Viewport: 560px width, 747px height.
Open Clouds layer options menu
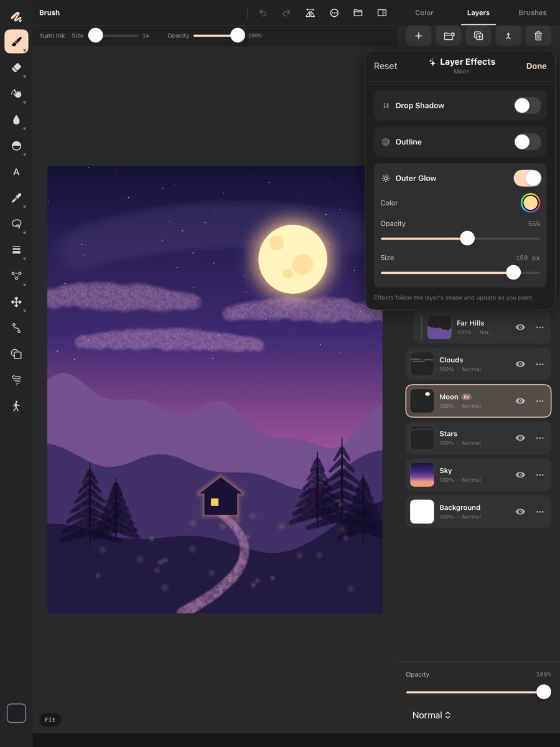pos(539,364)
